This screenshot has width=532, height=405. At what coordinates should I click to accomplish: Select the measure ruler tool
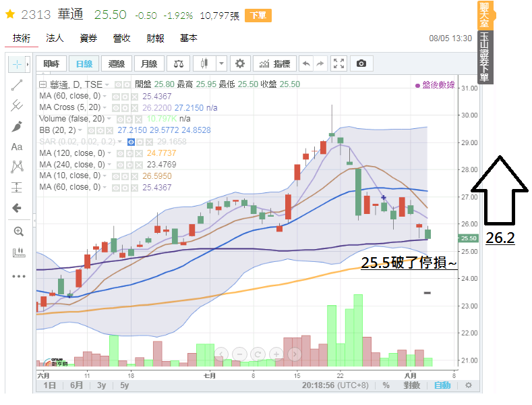point(18,252)
